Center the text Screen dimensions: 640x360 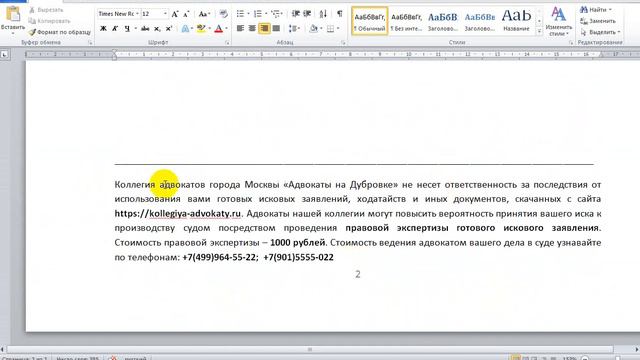[252, 29]
